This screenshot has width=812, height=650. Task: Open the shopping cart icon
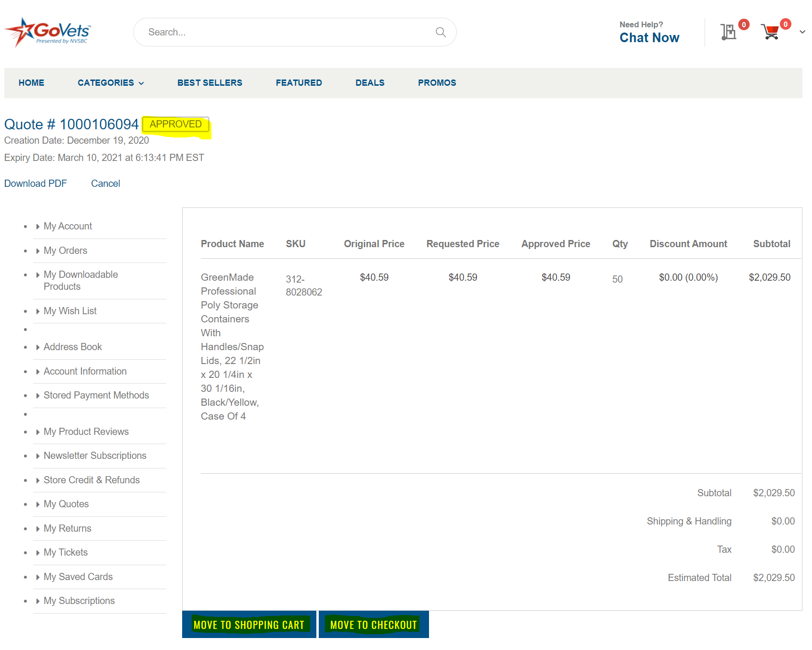(771, 32)
